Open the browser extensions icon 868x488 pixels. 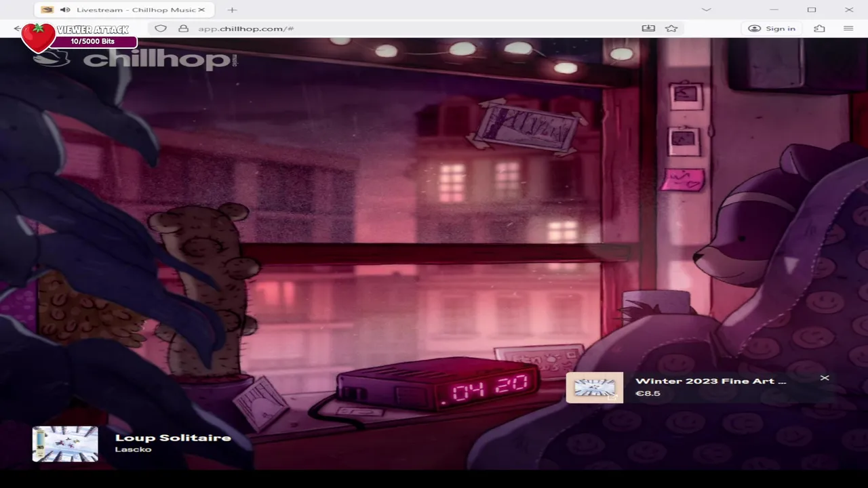coord(820,28)
